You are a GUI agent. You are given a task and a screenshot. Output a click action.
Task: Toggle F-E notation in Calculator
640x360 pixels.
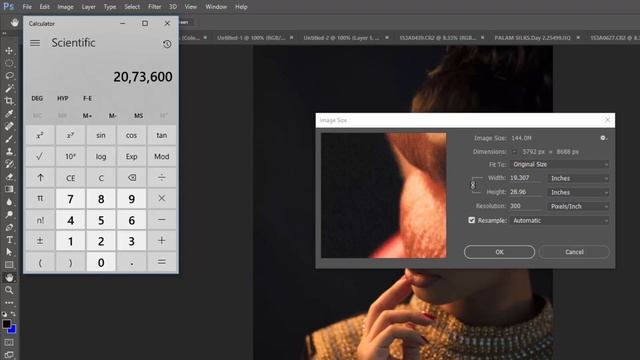[87, 98]
